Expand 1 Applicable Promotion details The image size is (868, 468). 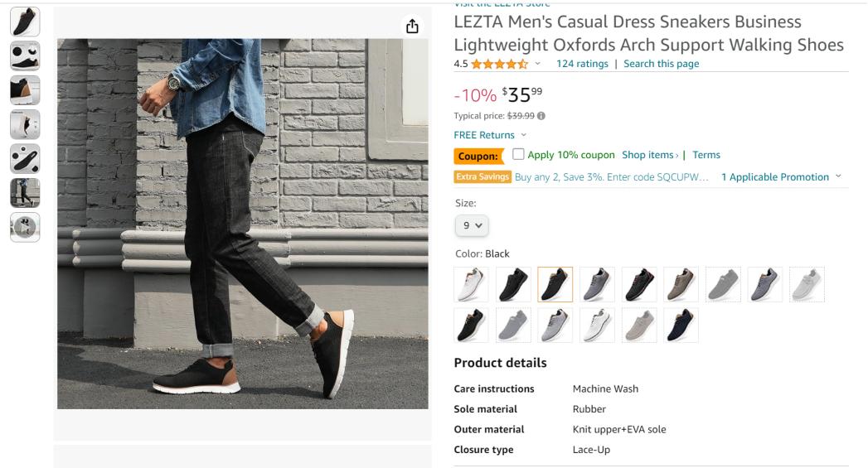click(x=780, y=177)
